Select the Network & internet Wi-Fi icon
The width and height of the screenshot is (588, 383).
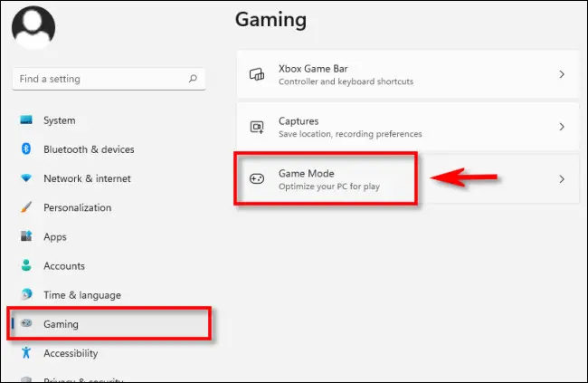tap(26, 178)
